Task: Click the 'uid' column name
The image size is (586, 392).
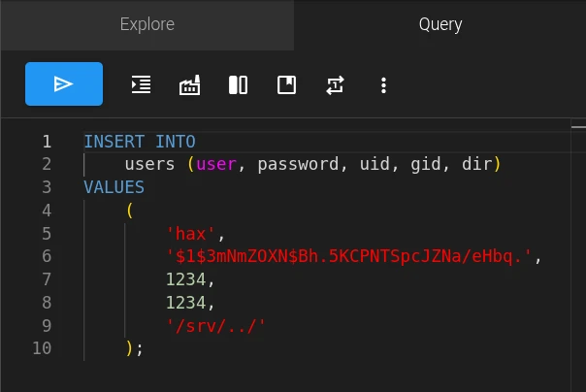Action: [x=374, y=164]
